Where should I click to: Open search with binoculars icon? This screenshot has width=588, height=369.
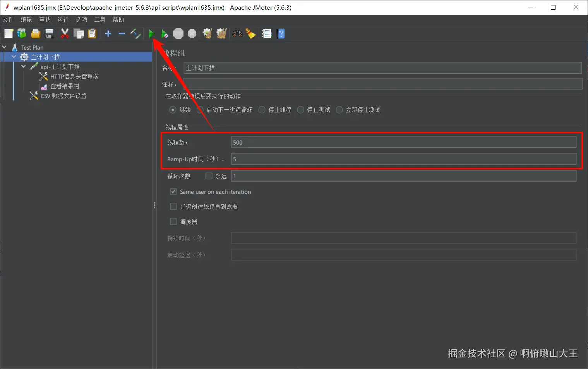coord(237,34)
